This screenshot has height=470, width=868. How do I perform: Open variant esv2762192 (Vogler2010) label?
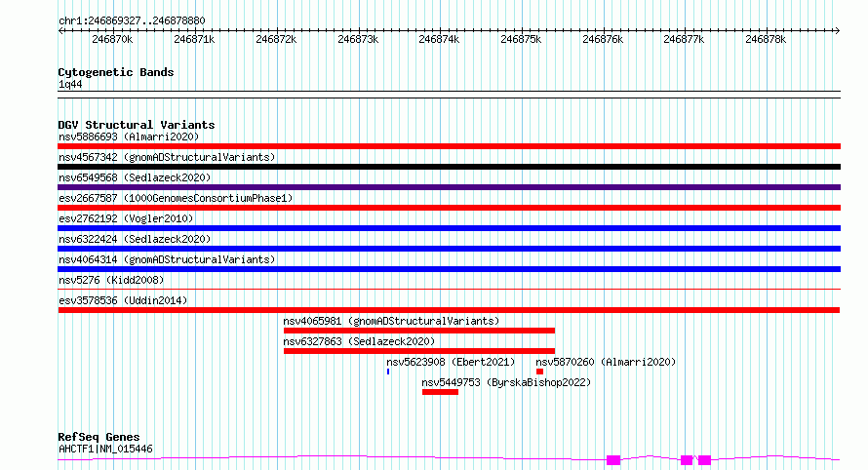[x=126, y=218]
